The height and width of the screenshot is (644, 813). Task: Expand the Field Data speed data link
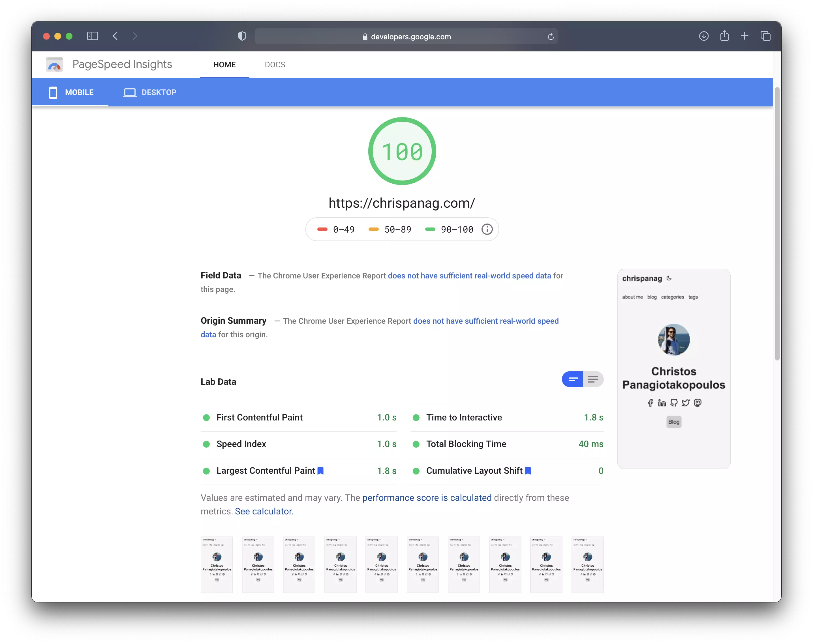tap(469, 276)
